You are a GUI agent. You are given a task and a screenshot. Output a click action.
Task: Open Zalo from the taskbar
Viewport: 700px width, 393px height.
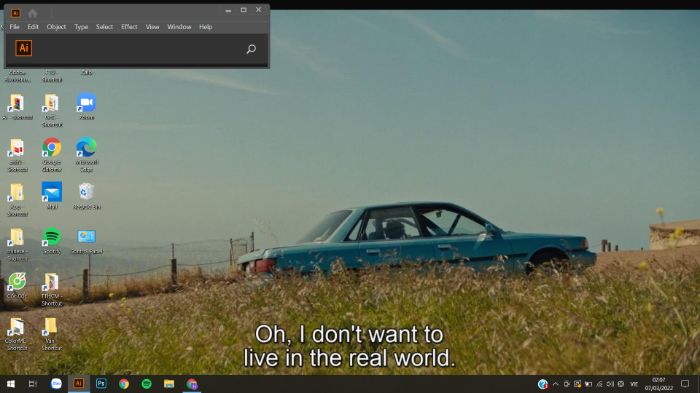56,384
